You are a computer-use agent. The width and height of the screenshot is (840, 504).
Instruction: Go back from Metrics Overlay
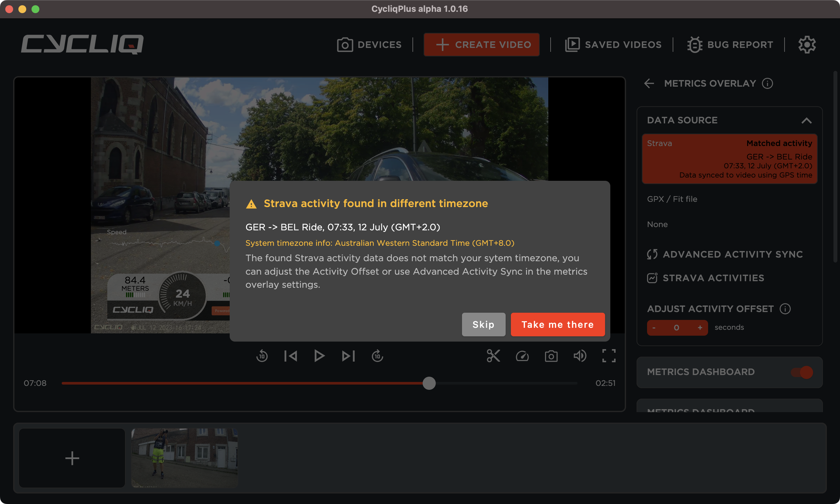[649, 83]
